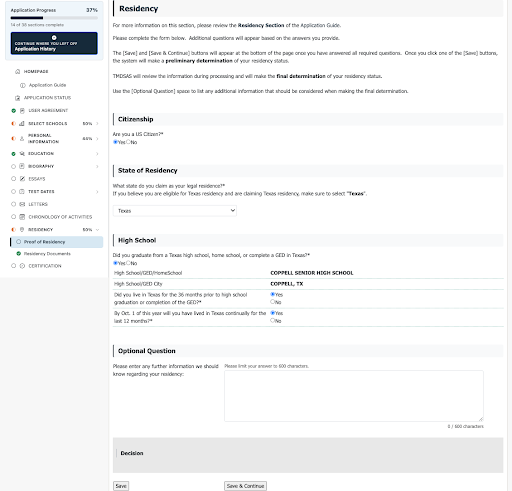Expand the Test Dates section chevron

point(97,192)
